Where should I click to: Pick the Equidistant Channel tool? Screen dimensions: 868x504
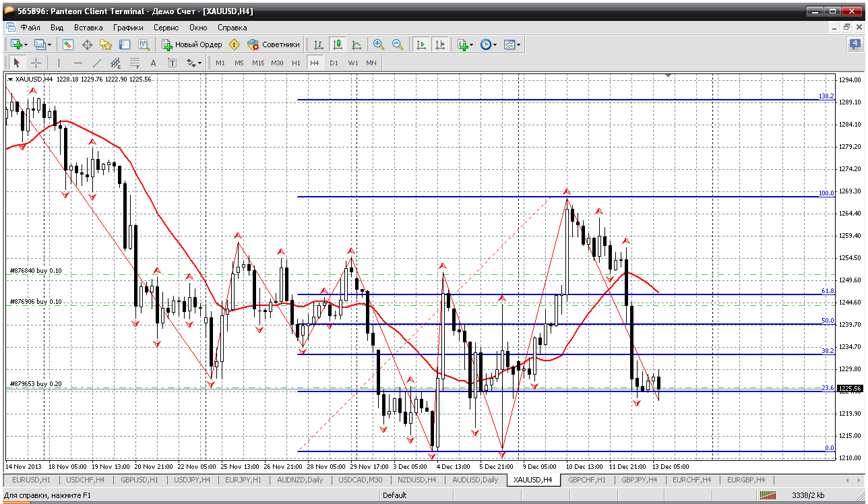click(115, 63)
